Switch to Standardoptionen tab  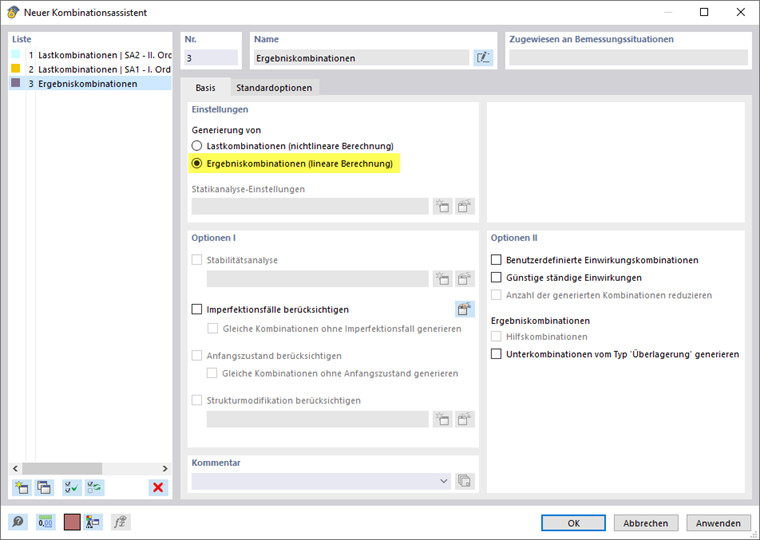[x=274, y=88]
